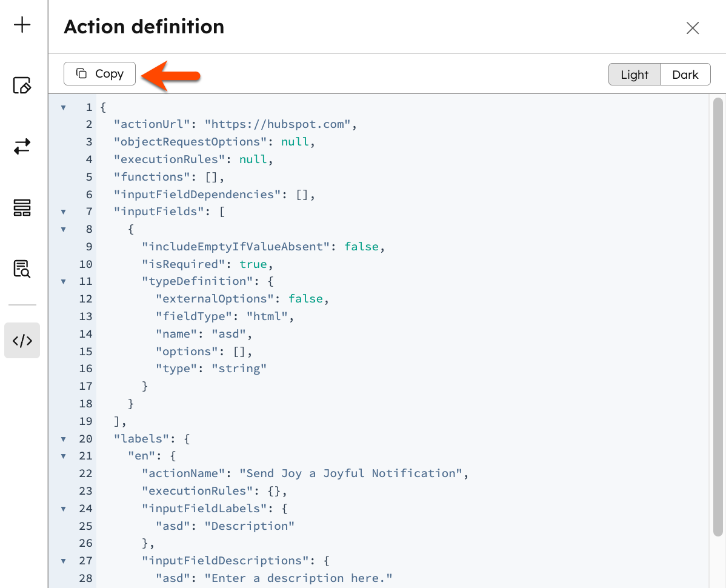This screenshot has width=726, height=588.
Task: Fold inputFieldLabels at line 24
Action: tap(63, 509)
